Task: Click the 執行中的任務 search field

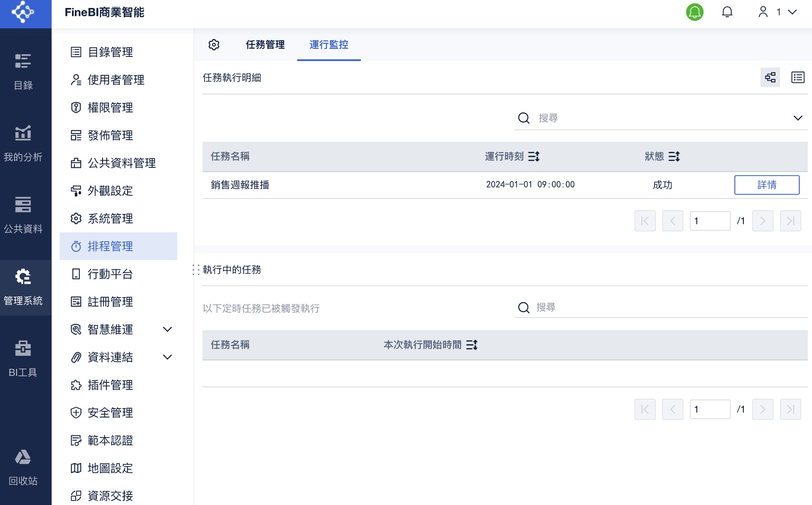Action: [659, 308]
